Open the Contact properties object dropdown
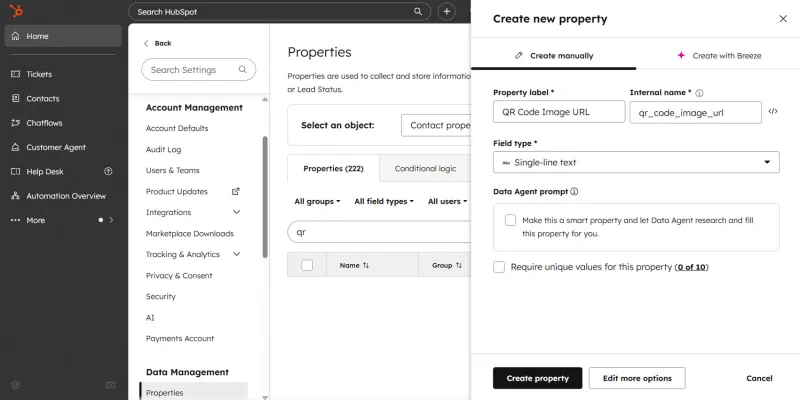This screenshot has height=400, width=800. click(x=436, y=125)
